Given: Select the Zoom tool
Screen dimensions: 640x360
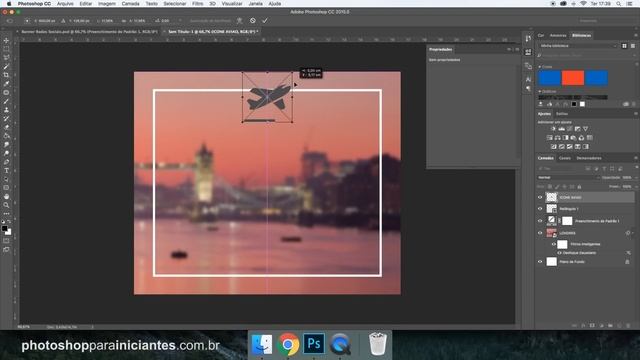Looking at the screenshot, I should pos(6,205).
